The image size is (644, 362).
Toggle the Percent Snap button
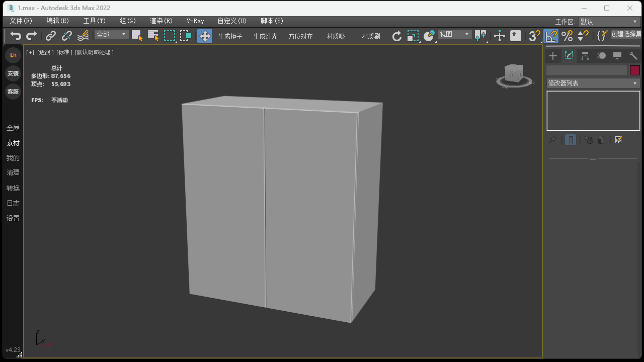point(567,36)
